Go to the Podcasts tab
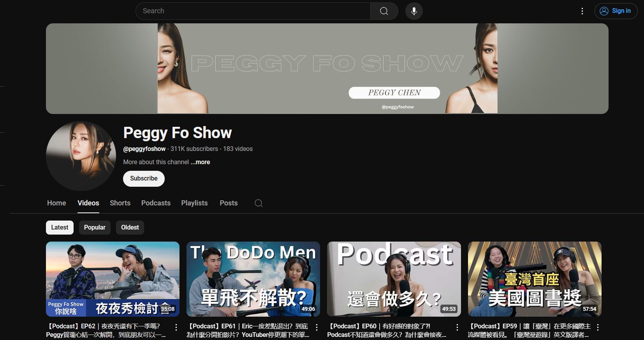Image resolution: width=644 pixels, height=340 pixels. pos(156,203)
